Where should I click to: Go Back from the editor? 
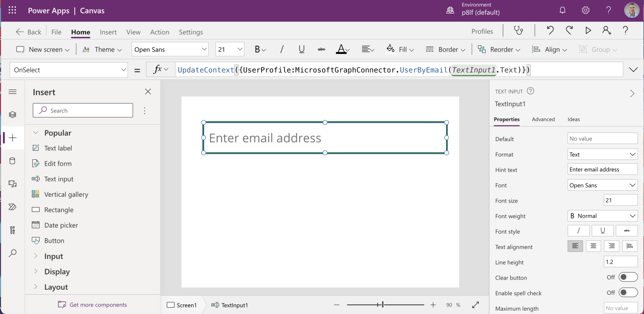(x=29, y=32)
